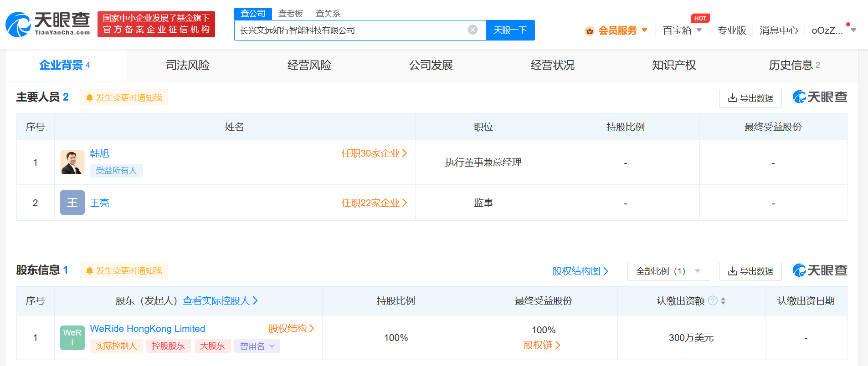The width and height of the screenshot is (868, 366).
Task: Select the 知识产权 tab
Action: click(x=674, y=65)
